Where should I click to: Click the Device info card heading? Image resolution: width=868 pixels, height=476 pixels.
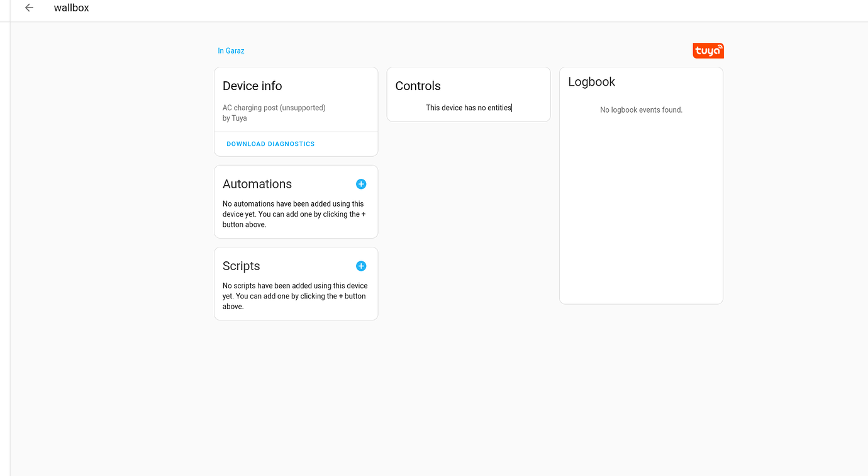click(252, 86)
